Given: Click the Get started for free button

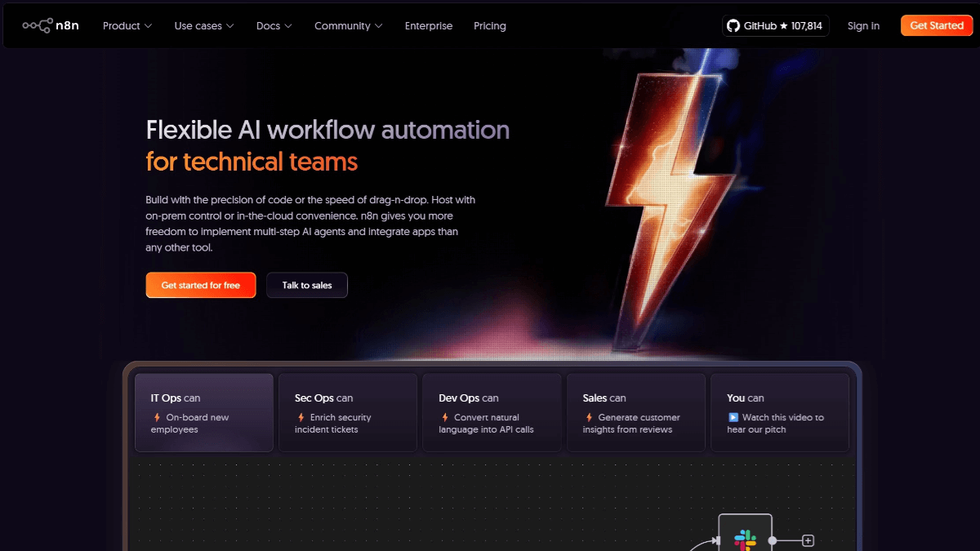Looking at the screenshot, I should point(201,285).
